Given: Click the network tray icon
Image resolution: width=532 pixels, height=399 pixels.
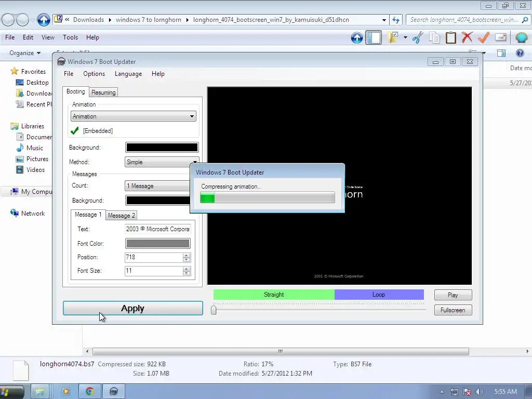Looking at the screenshot, I should (454, 392).
